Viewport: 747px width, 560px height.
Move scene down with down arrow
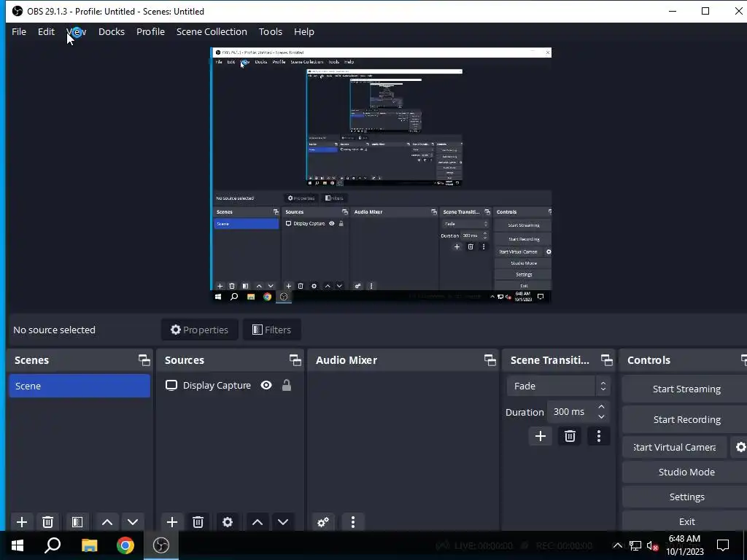[133, 522]
